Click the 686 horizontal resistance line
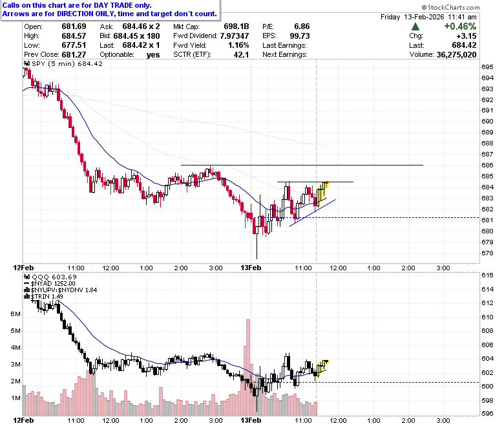Viewport: 504px width, 426px height. 302,165
